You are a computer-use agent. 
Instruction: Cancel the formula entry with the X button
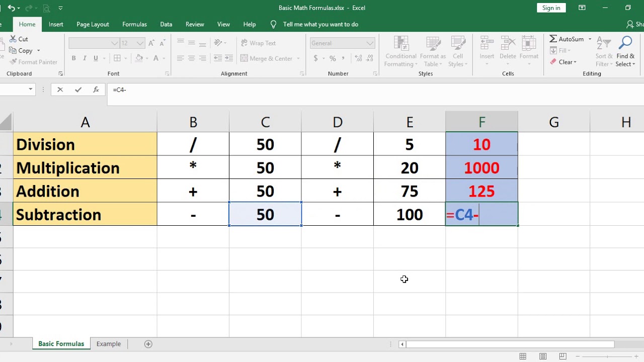[x=60, y=89]
